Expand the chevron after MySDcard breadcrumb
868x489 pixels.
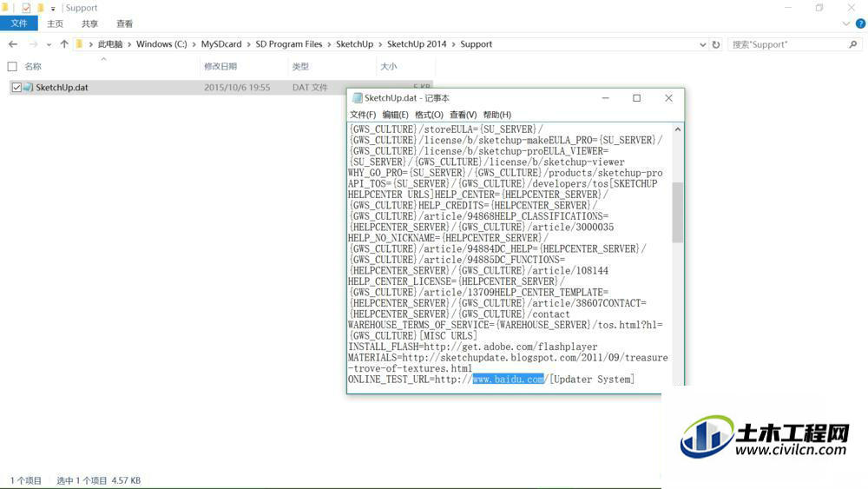click(248, 44)
